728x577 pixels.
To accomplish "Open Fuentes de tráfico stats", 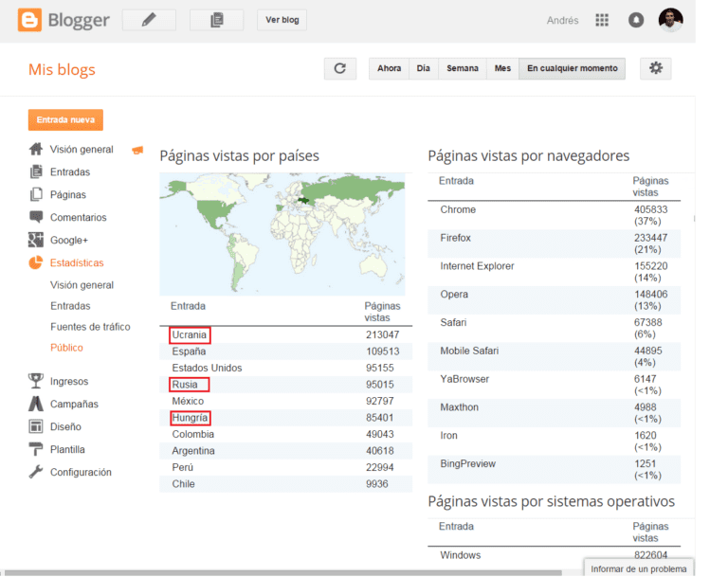I will click(x=90, y=327).
